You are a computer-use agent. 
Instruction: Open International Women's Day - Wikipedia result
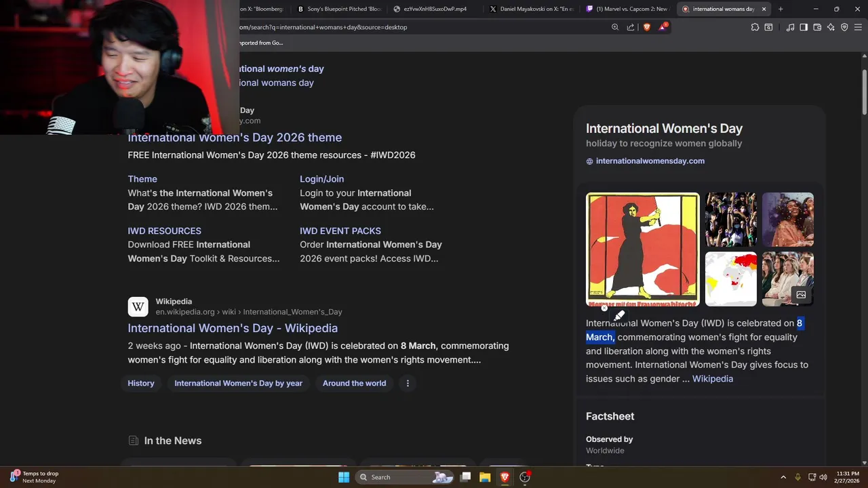233,328
